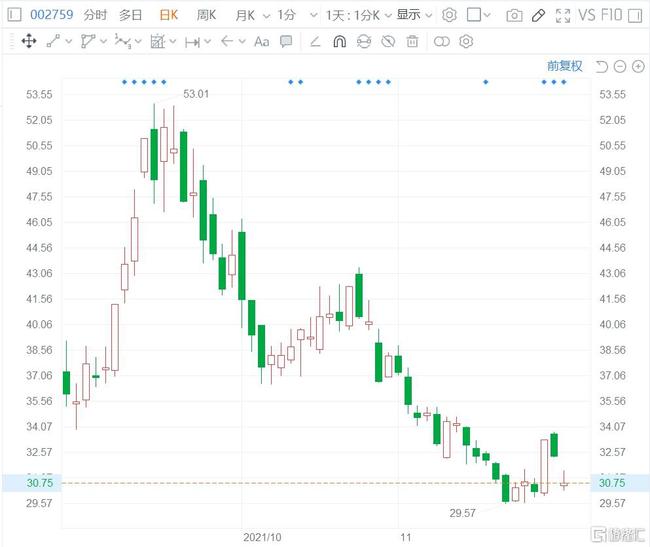Viewport: 650px width, 547px height.
Task: Toggle the left sidebar panel icon
Action: (14, 15)
